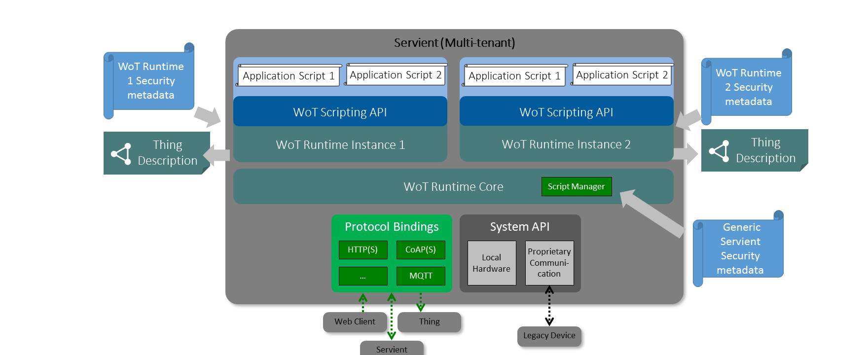This screenshot has height=355, width=868.
Task: Select the Script Manager box
Action: [x=576, y=186]
